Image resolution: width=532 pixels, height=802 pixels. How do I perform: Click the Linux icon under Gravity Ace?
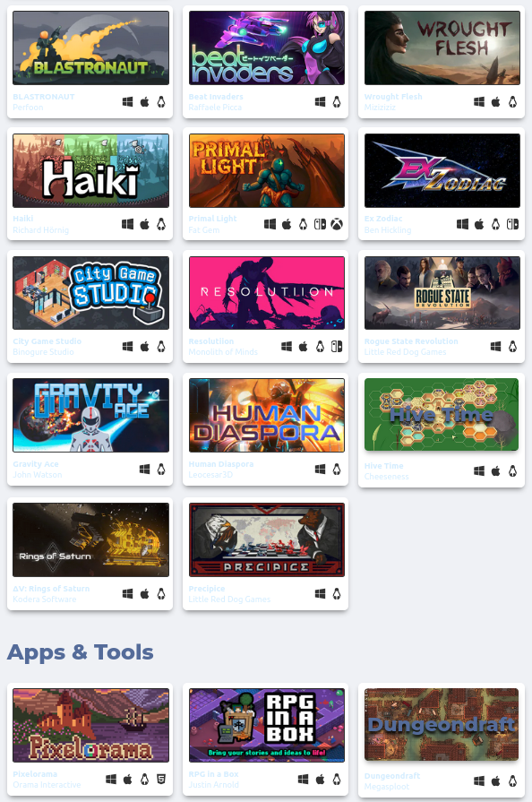161,469
